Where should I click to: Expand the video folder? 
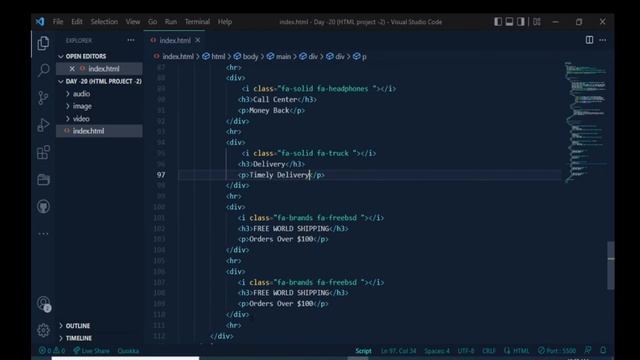(81, 119)
